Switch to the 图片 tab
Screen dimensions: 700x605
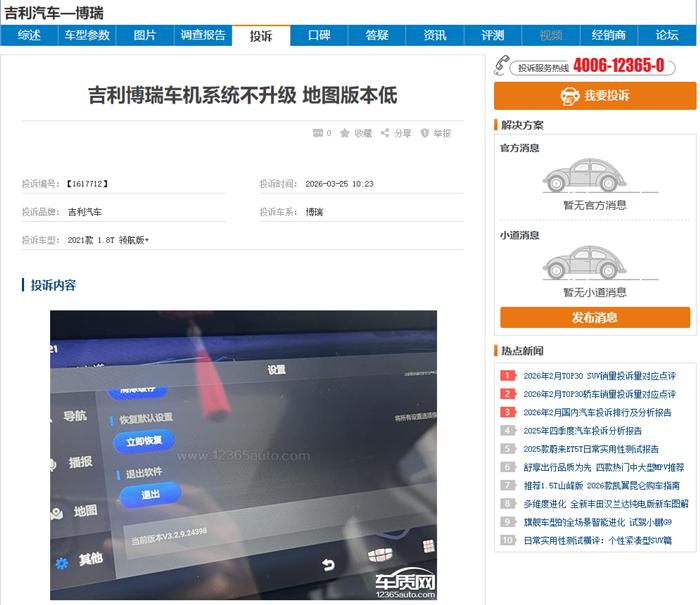pos(145,35)
